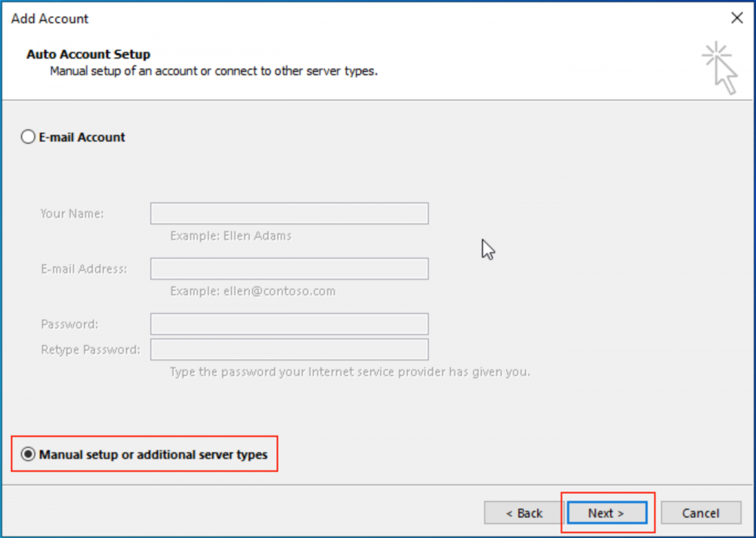This screenshot has height=538, width=756.
Task: Close the Add Account dialog
Action: (736, 18)
